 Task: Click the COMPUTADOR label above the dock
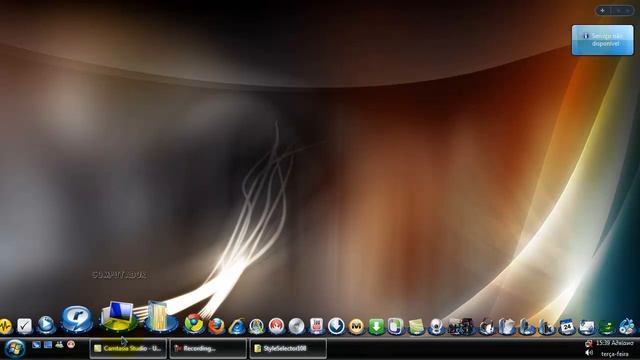(119, 275)
